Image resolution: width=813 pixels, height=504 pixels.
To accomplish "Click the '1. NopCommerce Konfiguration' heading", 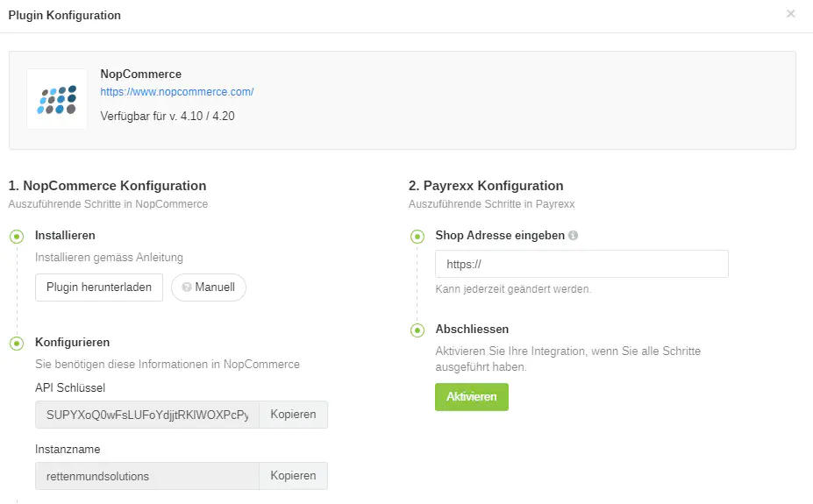I will coord(107,186).
